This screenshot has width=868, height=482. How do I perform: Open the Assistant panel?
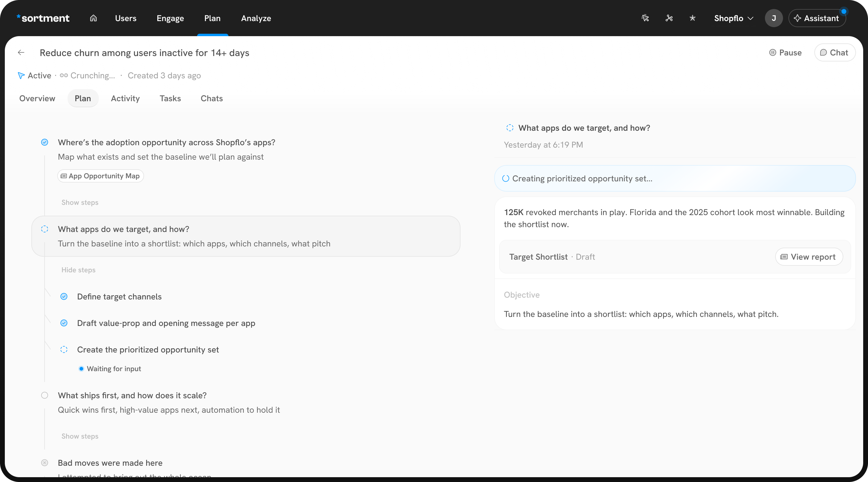coord(817,18)
